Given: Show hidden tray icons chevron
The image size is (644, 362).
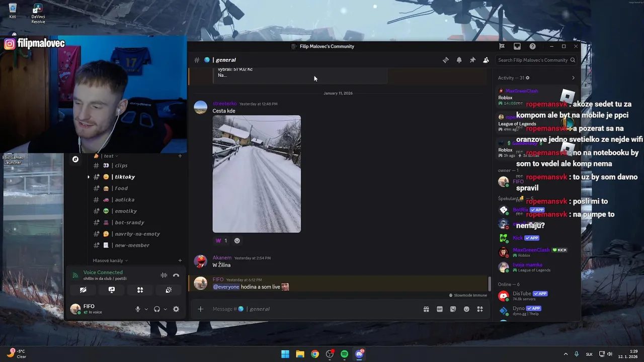Looking at the screenshot, I should click(566, 354).
